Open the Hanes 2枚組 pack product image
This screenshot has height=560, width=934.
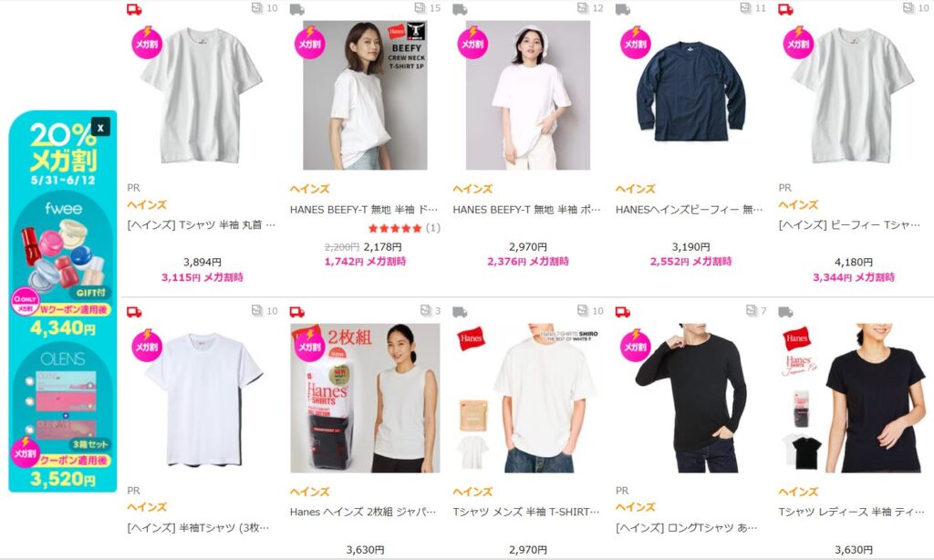pyautogui.click(x=365, y=398)
